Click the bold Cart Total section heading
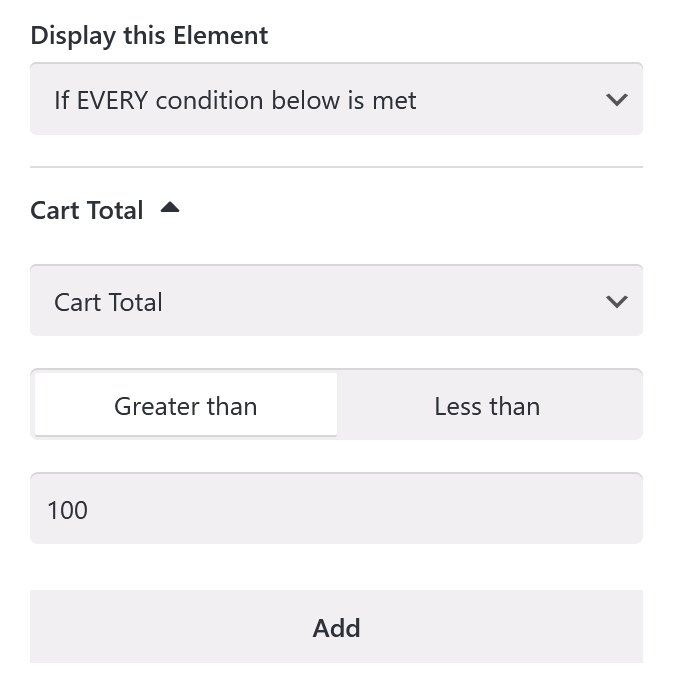676x688 pixels. tap(87, 210)
